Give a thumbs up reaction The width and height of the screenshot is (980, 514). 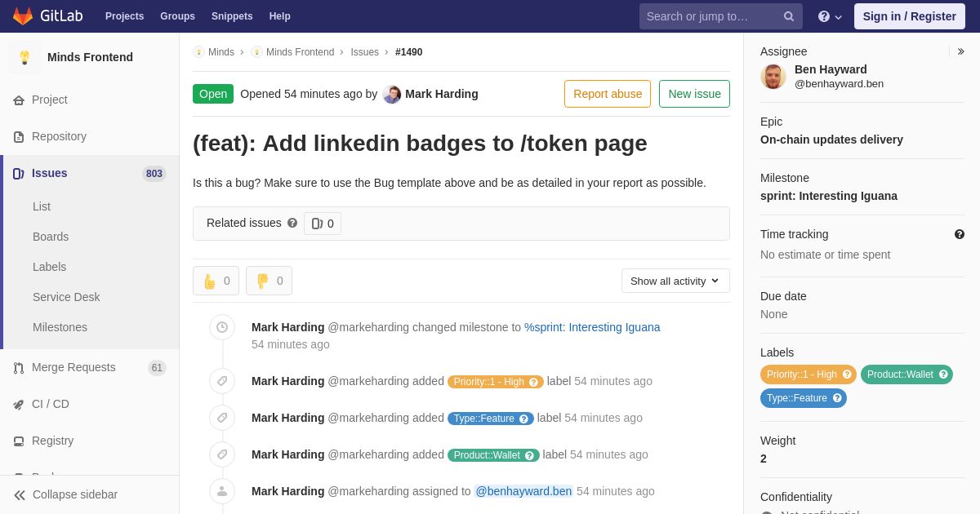click(216, 281)
